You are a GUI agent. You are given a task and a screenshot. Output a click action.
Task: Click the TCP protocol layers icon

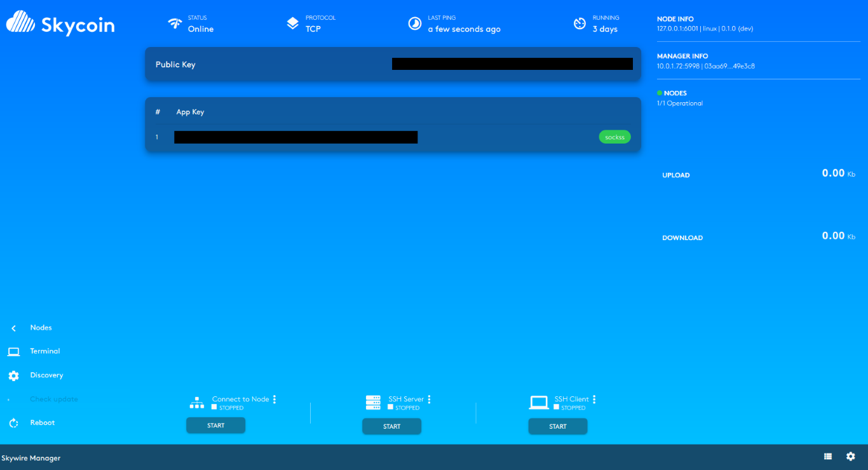coord(292,23)
